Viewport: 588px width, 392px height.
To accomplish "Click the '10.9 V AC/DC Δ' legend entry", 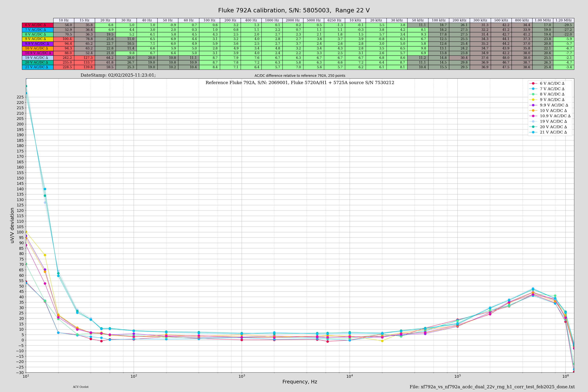I will [x=550, y=116].
